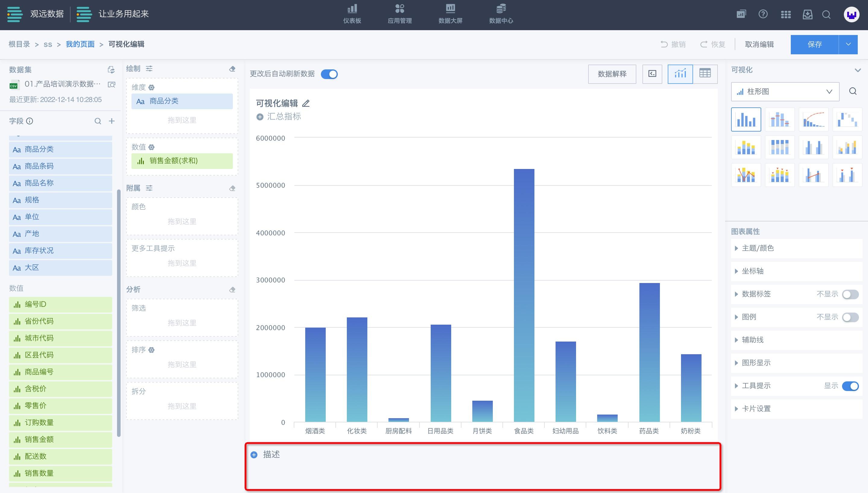Open user avatar menu
Viewport: 868px width, 493px height.
tap(851, 14)
